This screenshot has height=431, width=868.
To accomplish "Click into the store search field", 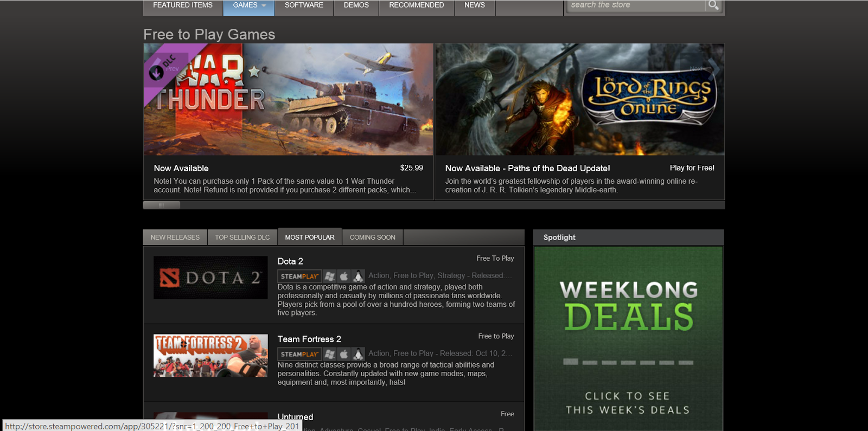I will pos(636,5).
